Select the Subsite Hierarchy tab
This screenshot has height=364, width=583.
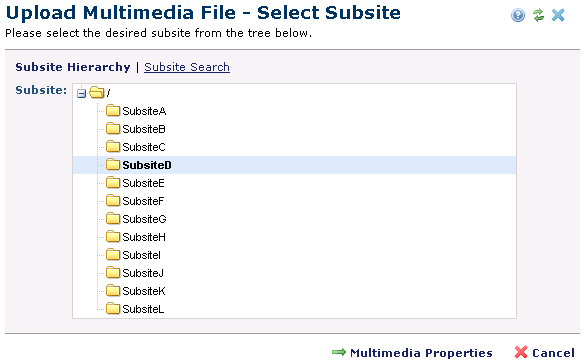(73, 67)
